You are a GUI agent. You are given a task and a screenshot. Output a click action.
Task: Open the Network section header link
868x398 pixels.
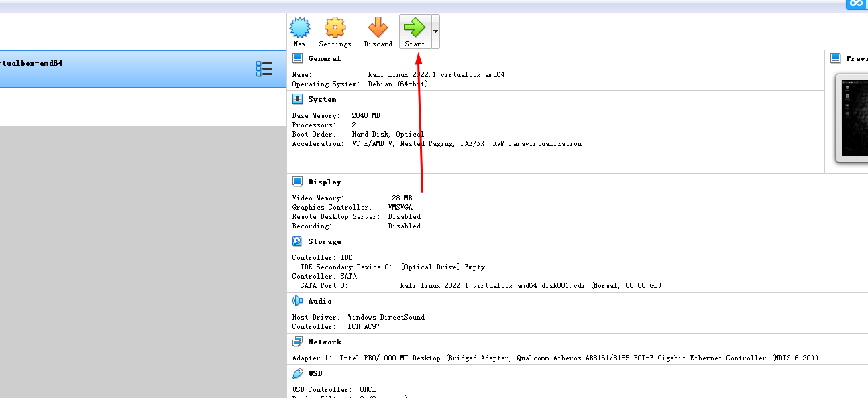(325, 342)
